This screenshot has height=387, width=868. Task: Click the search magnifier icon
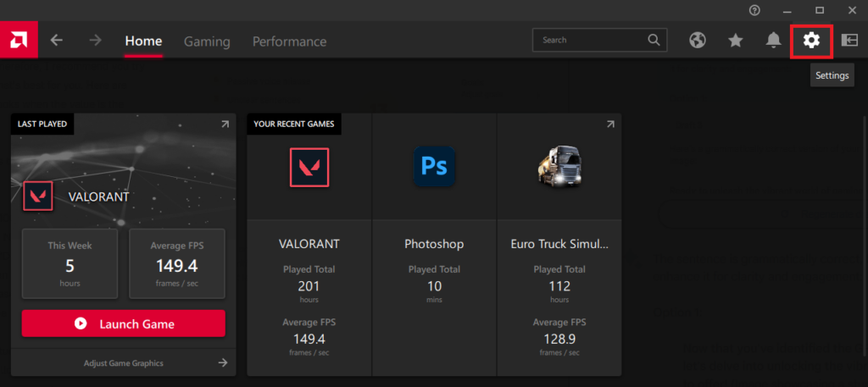point(654,40)
